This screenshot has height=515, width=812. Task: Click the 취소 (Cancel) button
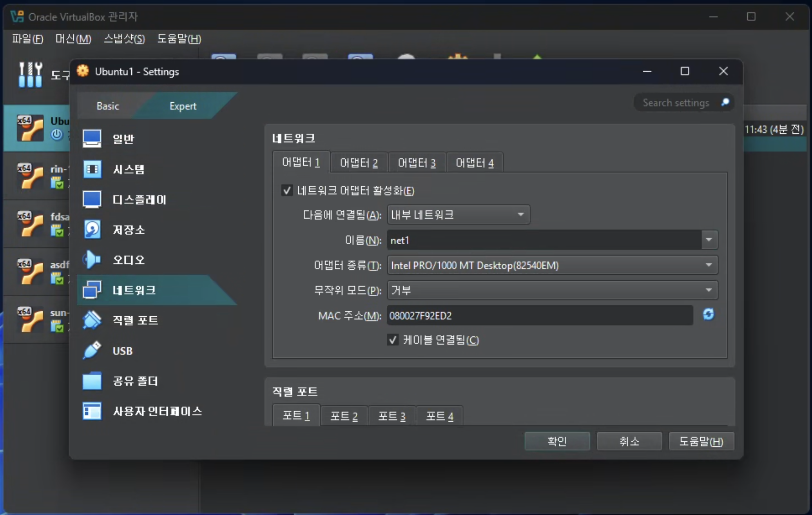click(x=629, y=441)
